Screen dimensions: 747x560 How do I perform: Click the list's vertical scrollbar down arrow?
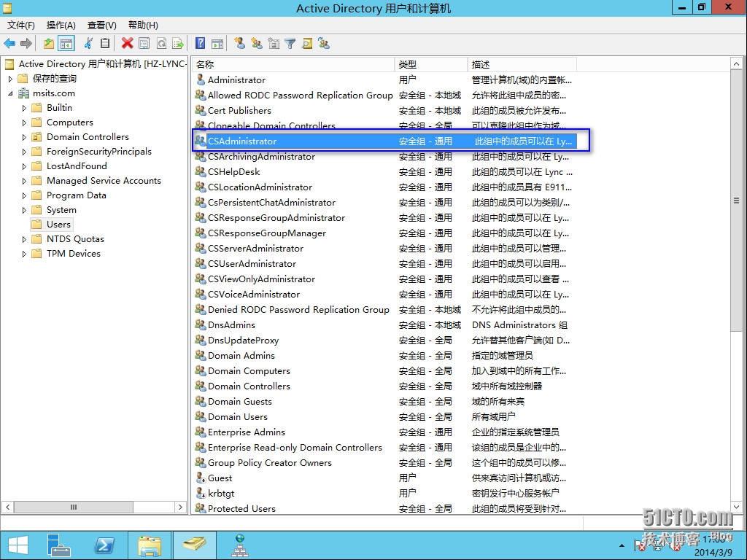[x=736, y=507]
